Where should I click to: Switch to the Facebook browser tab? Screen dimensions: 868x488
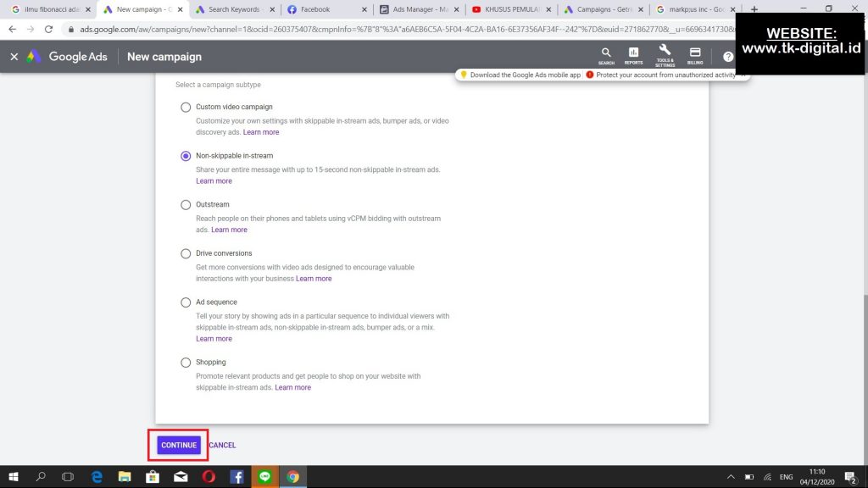coord(314,9)
